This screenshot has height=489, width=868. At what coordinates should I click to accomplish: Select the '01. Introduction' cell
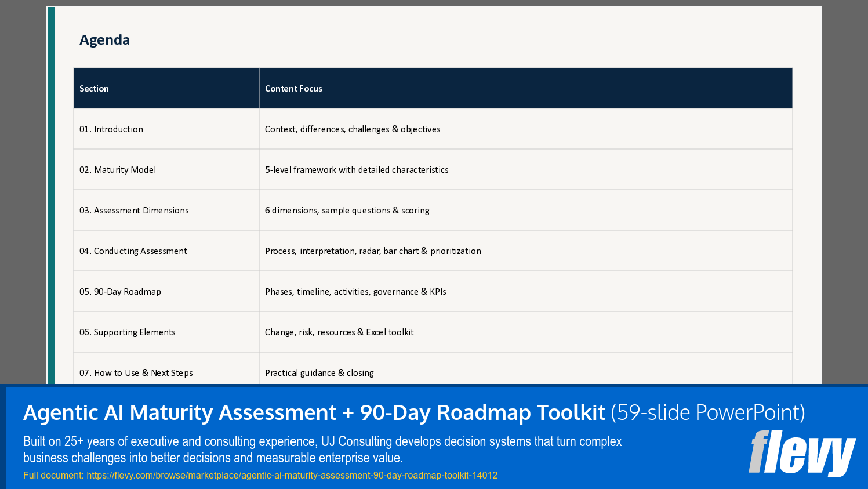coord(166,129)
